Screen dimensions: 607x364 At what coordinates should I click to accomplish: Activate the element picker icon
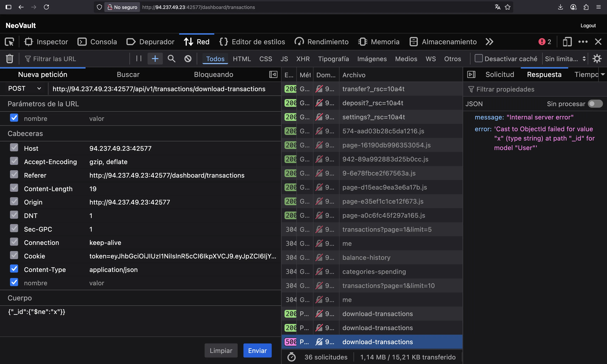click(9, 42)
